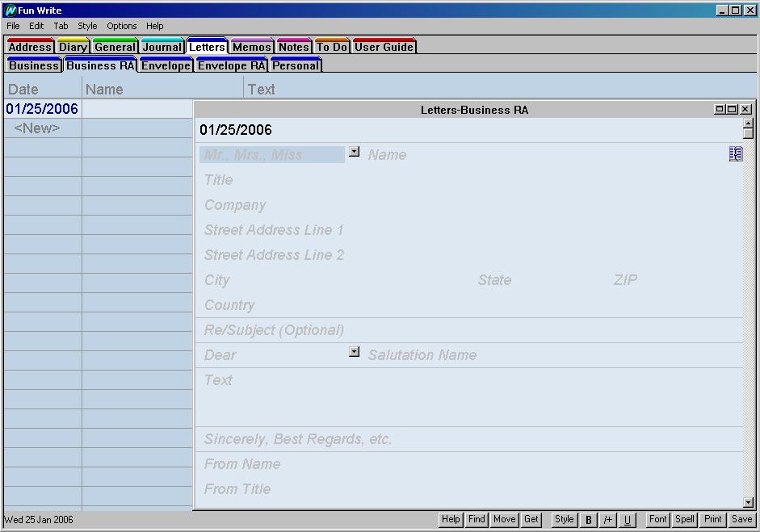The width and height of the screenshot is (760, 532).
Task: Click the recipient Name field in the letter form
Action: point(545,155)
